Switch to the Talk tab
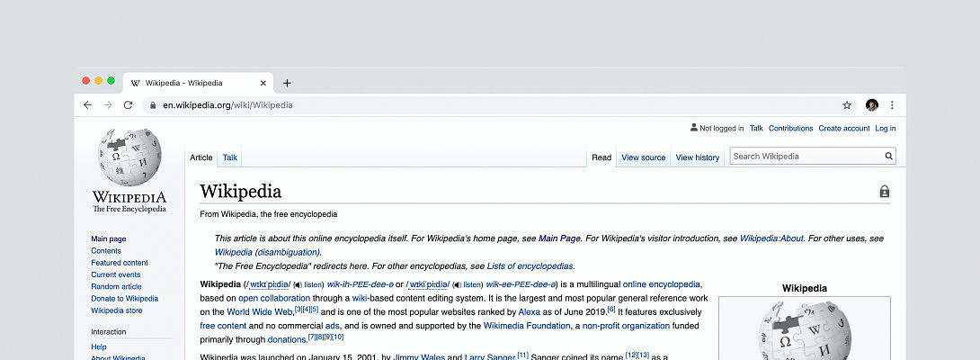Viewport: 980px width, 360px height. point(230,157)
